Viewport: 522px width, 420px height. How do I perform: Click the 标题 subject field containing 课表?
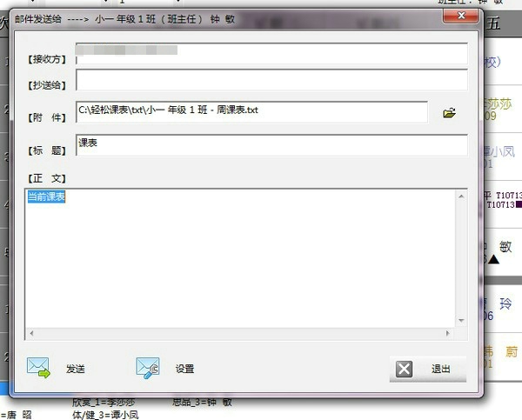click(x=271, y=145)
